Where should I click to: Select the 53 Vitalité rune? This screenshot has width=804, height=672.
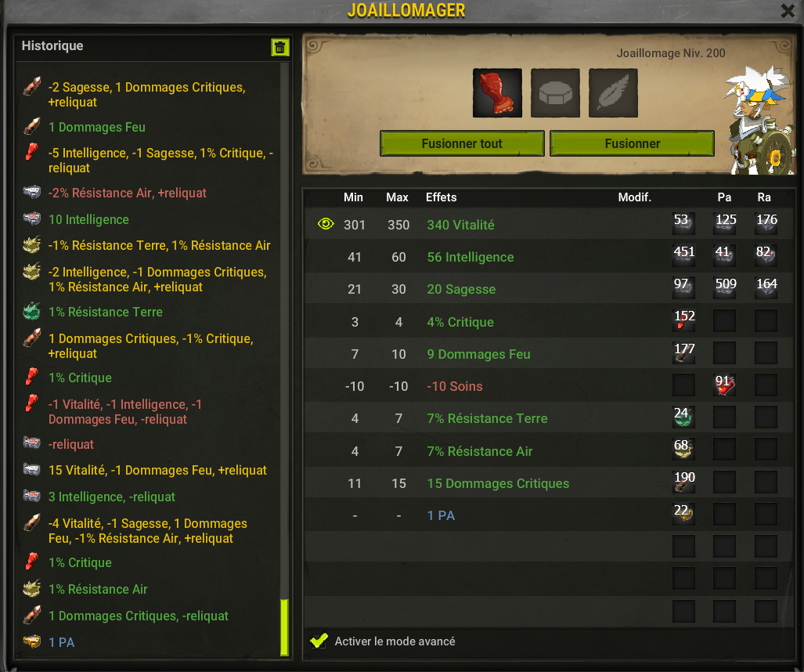click(683, 224)
